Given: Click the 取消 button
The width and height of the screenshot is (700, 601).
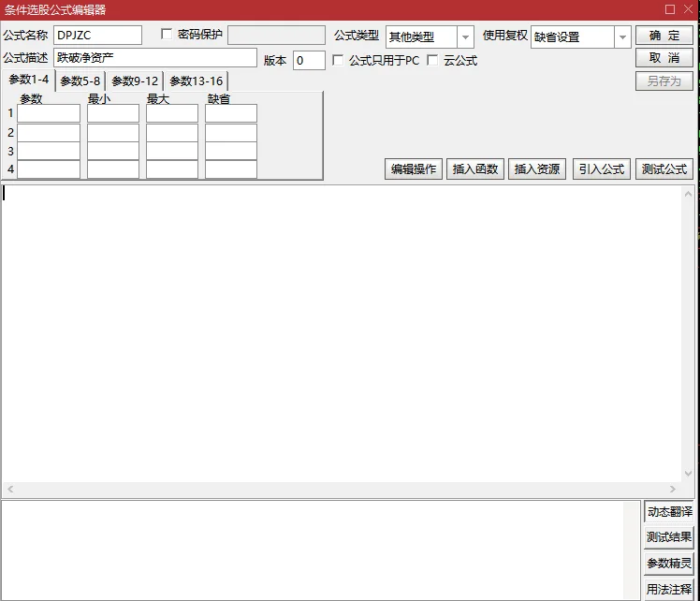Looking at the screenshot, I should pos(664,58).
